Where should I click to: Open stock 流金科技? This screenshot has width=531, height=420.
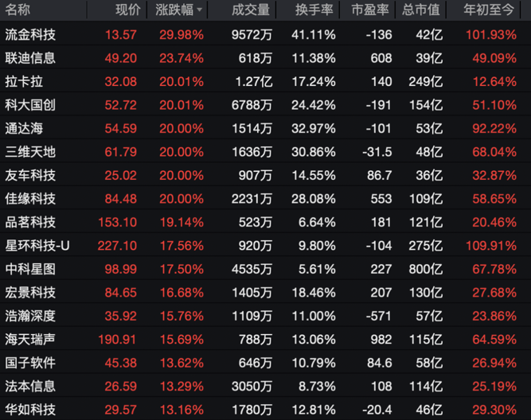(x=30, y=35)
